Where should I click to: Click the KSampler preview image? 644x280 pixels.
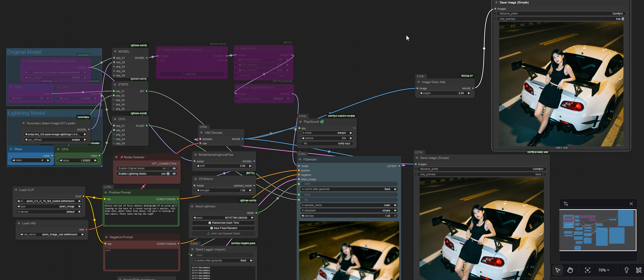click(x=349, y=250)
